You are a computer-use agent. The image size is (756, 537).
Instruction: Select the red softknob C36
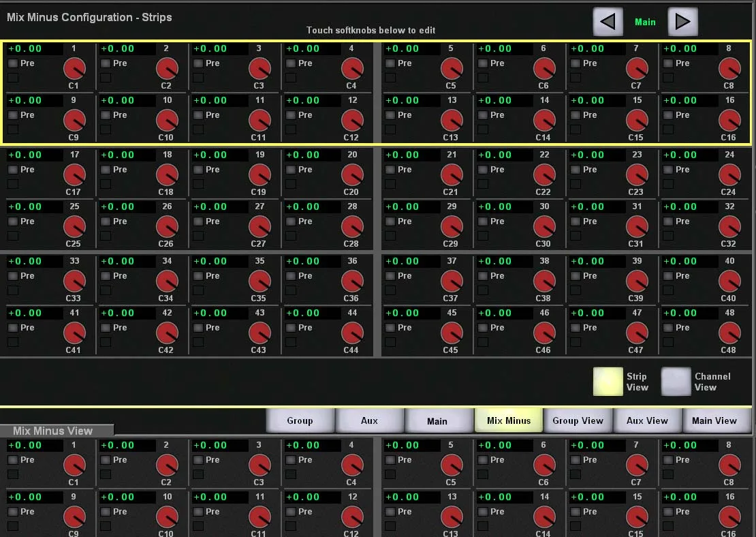click(352, 281)
